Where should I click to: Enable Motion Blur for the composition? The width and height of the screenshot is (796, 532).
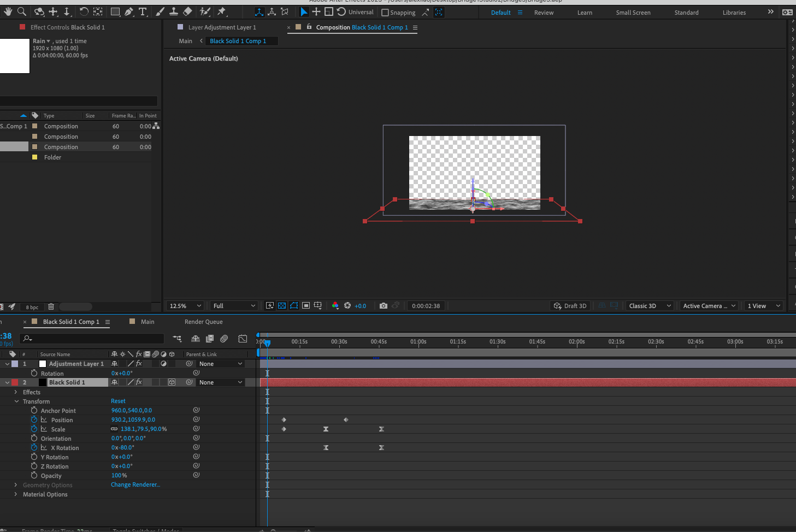tap(224, 339)
